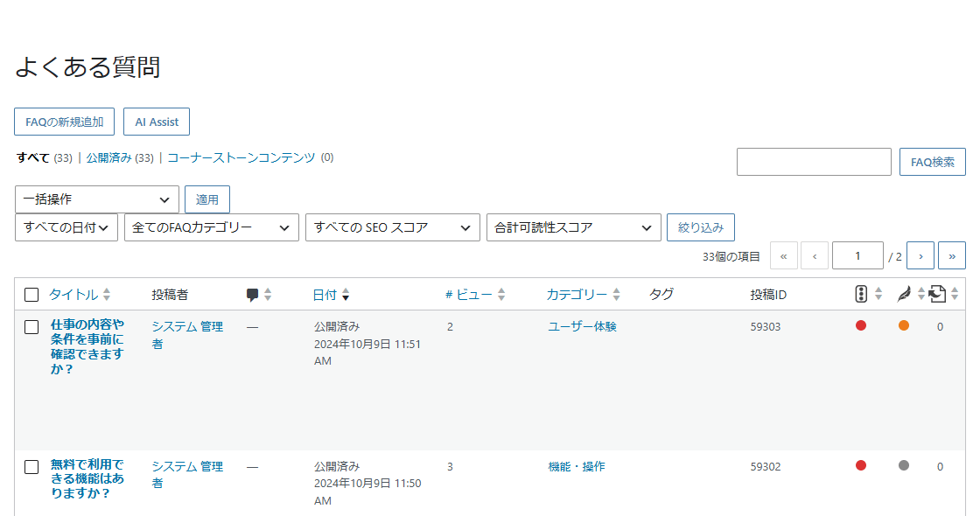This screenshot has width=980, height=516.
Task: Click the readability feather column icon
Action: (904, 294)
